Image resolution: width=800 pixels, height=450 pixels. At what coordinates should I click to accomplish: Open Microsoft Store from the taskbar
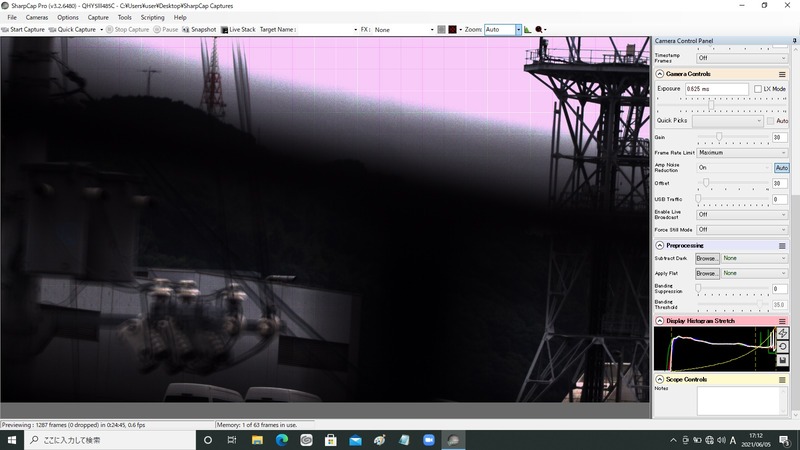coord(331,440)
